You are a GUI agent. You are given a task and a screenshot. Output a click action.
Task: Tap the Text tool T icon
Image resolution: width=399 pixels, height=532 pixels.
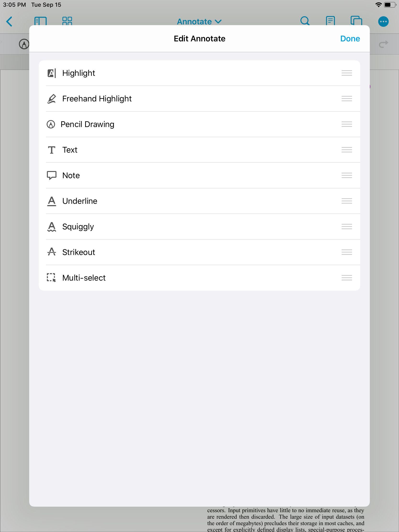[51, 150]
